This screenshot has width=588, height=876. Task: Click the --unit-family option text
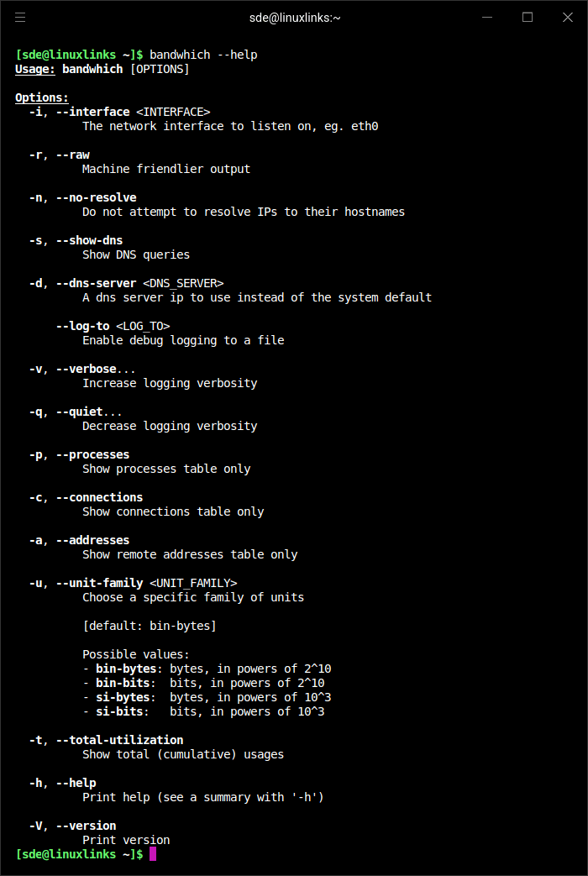pyautogui.click(x=99, y=583)
